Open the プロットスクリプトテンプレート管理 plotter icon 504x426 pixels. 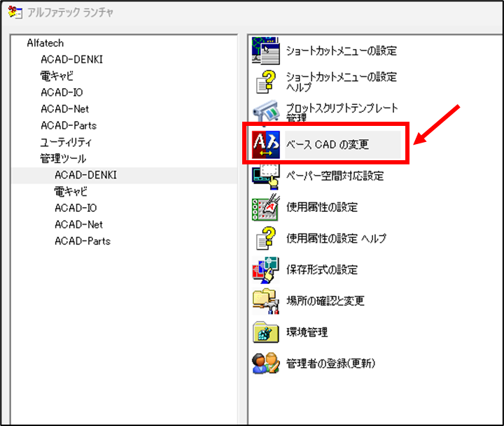265,113
